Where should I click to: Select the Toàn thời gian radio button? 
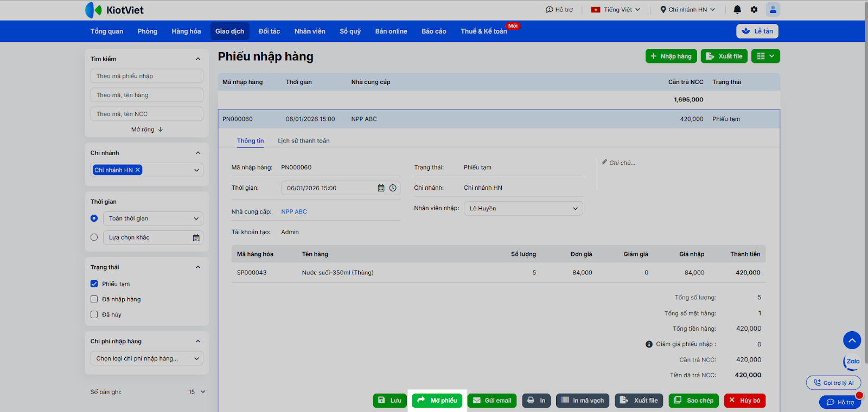tap(94, 218)
